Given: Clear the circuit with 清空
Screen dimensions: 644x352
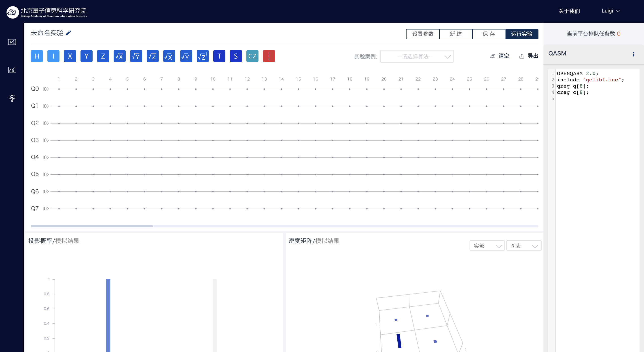Looking at the screenshot, I should coord(500,56).
